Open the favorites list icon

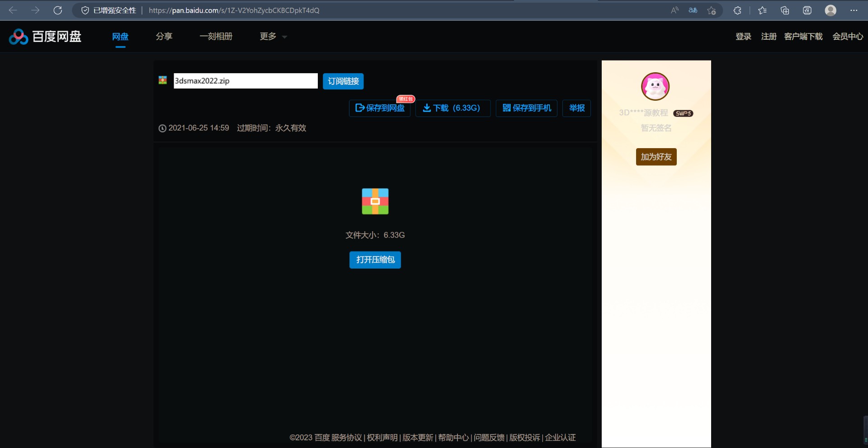coord(762,10)
